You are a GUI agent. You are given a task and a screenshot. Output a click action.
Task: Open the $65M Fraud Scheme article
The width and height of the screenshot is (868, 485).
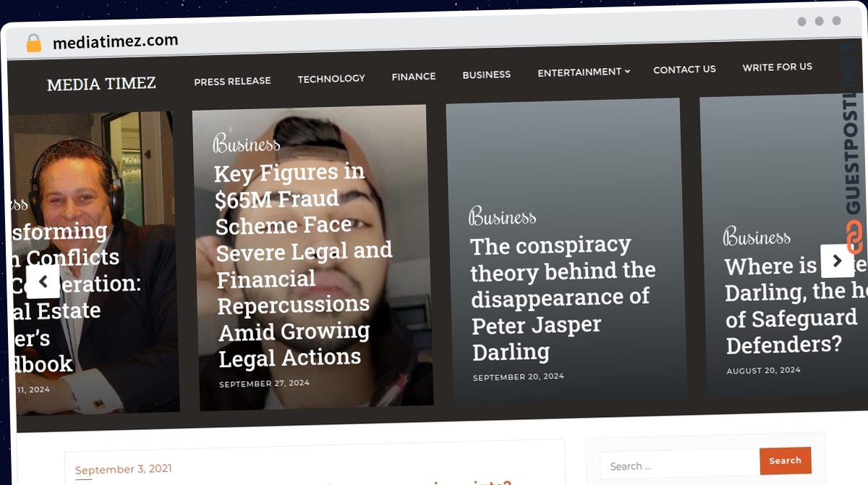point(303,265)
